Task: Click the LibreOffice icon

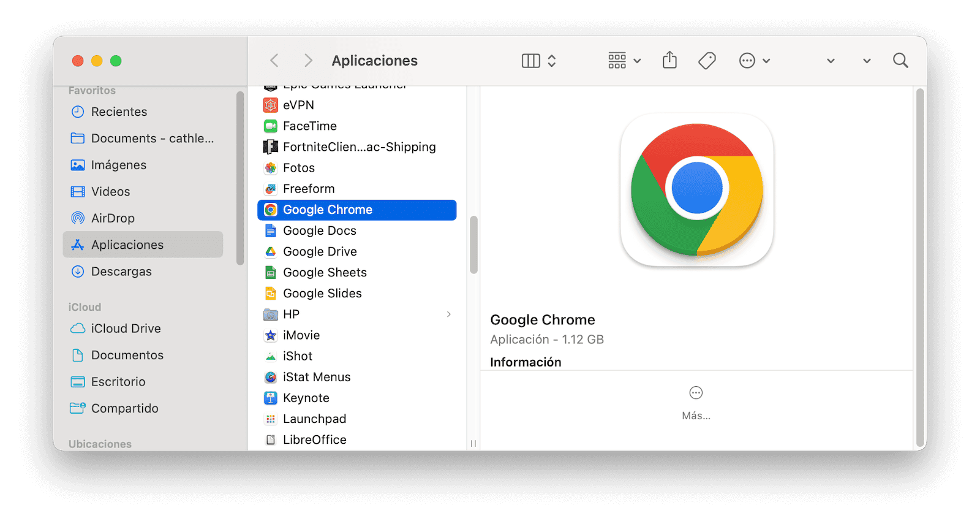Action: (x=271, y=439)
